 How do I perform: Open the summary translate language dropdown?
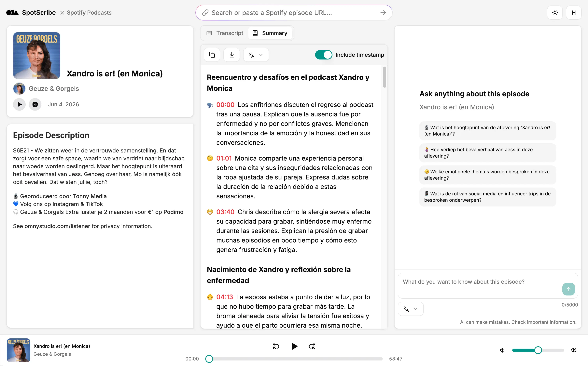(256, 55)
